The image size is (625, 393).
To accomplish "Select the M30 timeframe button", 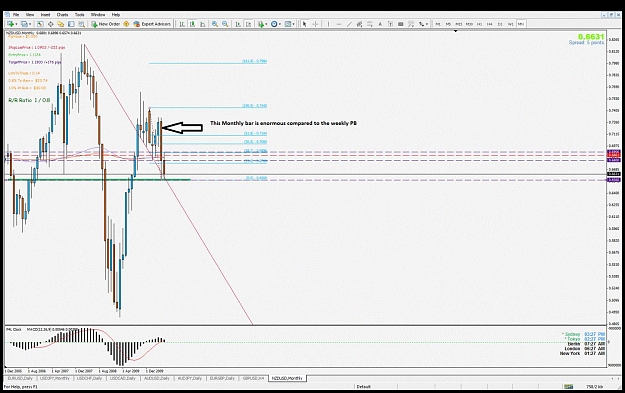I will point(469,24).
